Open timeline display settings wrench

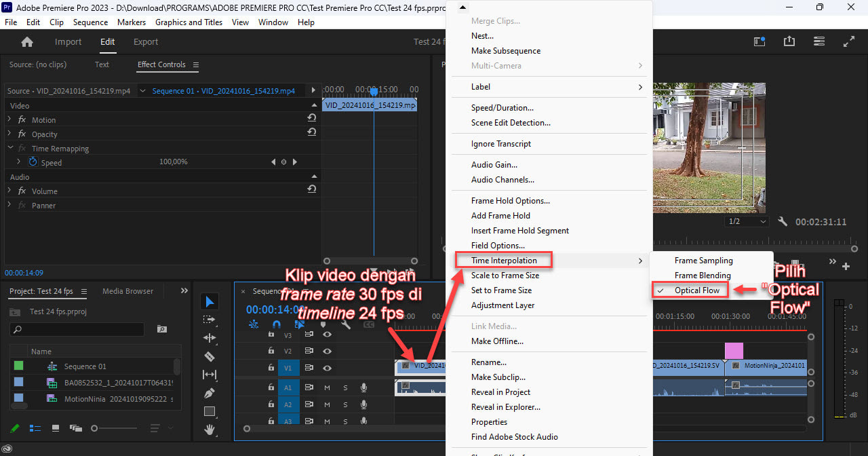[346, 324]
